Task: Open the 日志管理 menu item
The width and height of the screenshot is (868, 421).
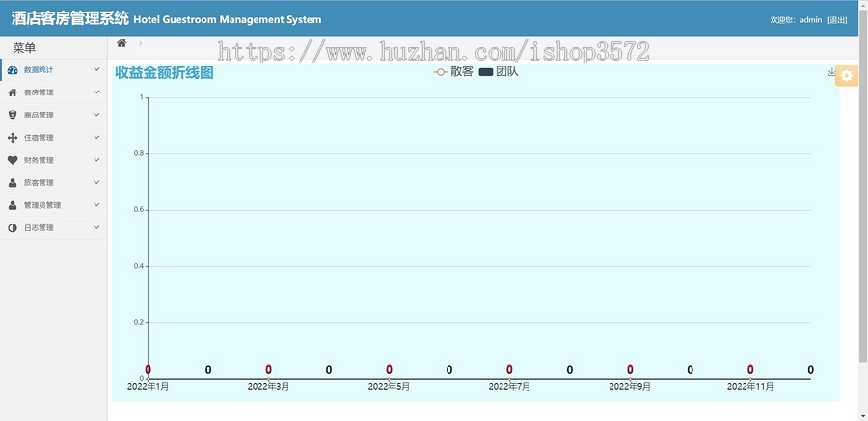Action: 54,228
